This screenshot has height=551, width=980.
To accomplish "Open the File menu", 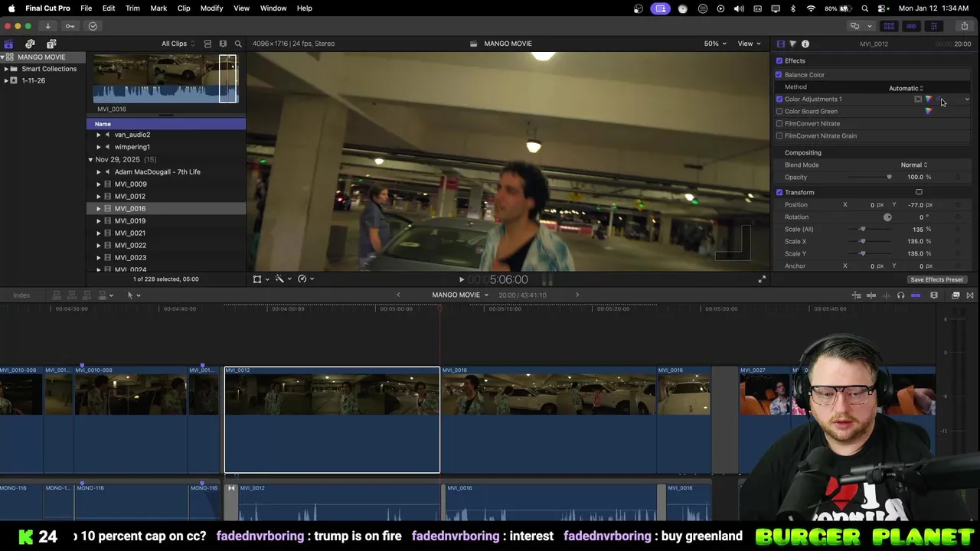I will coord(87,8).
